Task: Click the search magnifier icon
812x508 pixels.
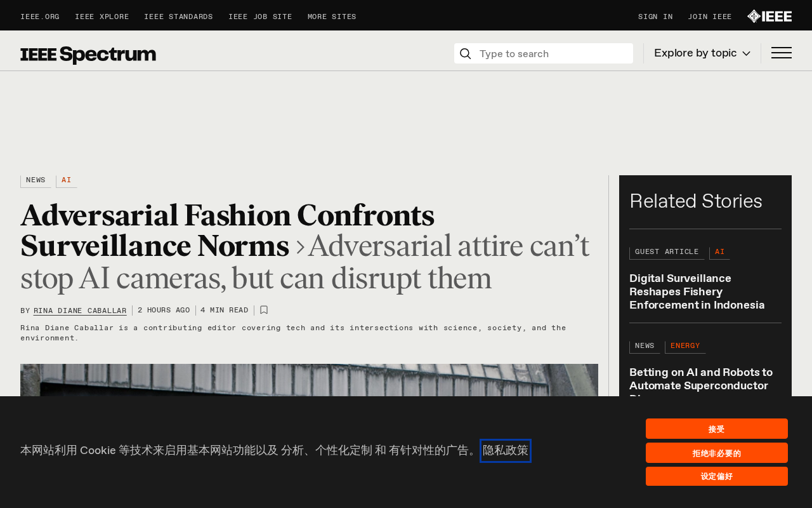Action: pos(465,54)
